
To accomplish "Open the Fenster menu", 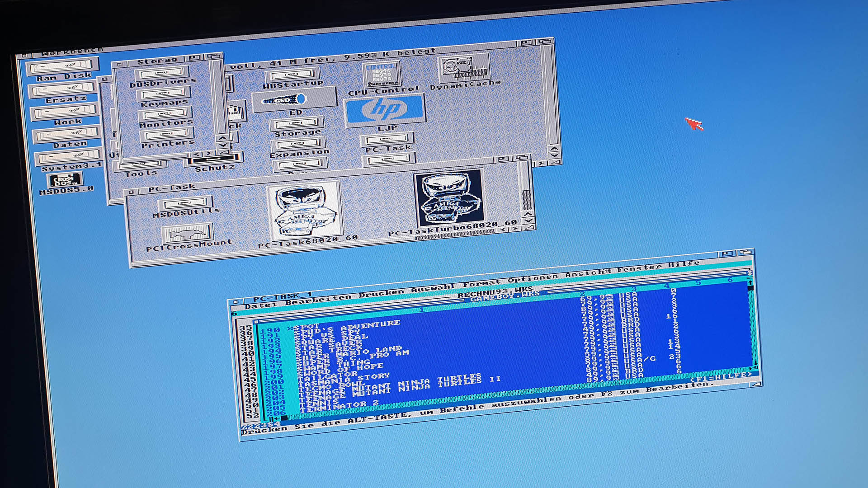I will tap(639, 267).
